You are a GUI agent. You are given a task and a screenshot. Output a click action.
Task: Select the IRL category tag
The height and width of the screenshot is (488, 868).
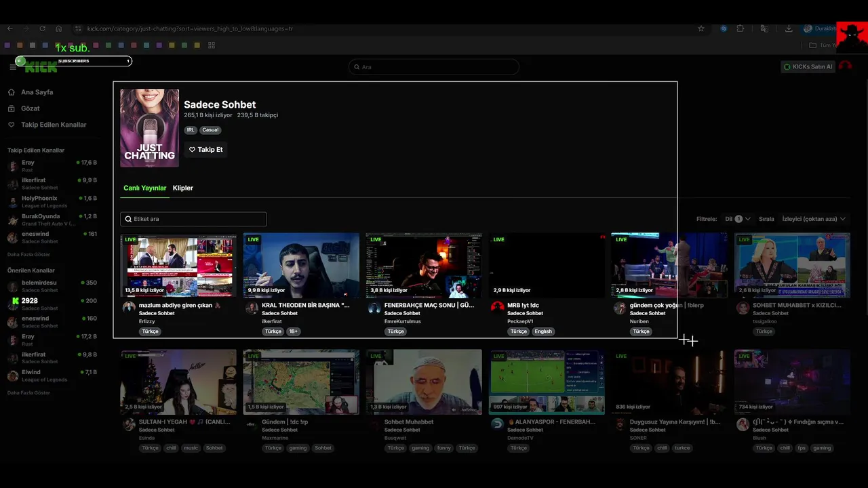click(191, 130)
